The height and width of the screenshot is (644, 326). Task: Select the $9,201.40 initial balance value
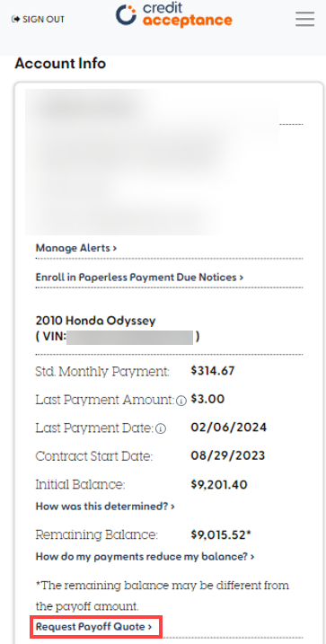pyautogui.click(x=219, y=485)
